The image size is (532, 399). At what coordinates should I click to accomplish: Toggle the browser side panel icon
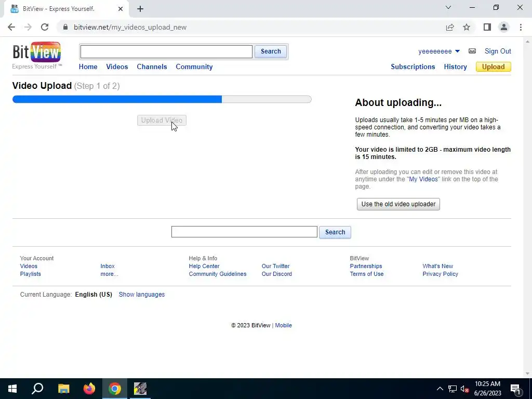tap(487, 27)
